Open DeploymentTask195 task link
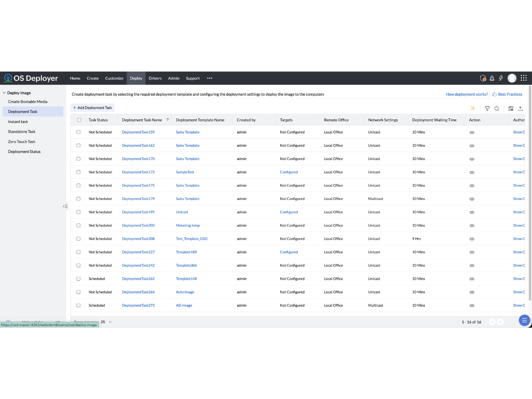Image resolution: width=532 pixels, height=399 pixels. click(138, 212)
